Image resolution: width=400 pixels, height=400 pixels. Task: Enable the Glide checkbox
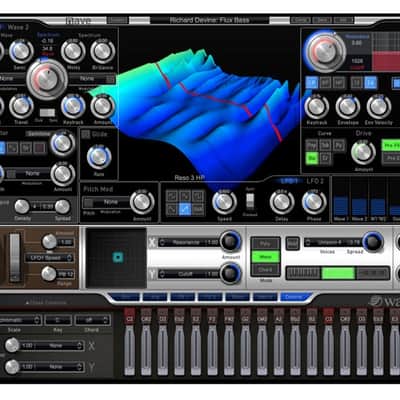(86, 134)
